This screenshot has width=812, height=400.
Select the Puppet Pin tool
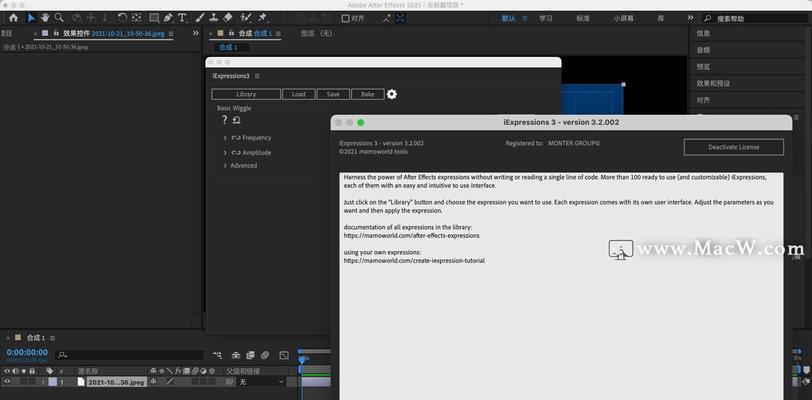pyautogui.click(x=263, y=18)
